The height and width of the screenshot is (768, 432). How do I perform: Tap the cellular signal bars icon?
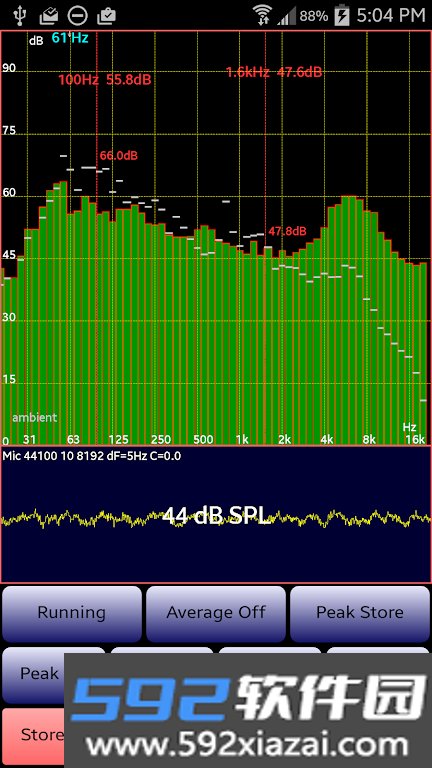click(x=287, y=17)
